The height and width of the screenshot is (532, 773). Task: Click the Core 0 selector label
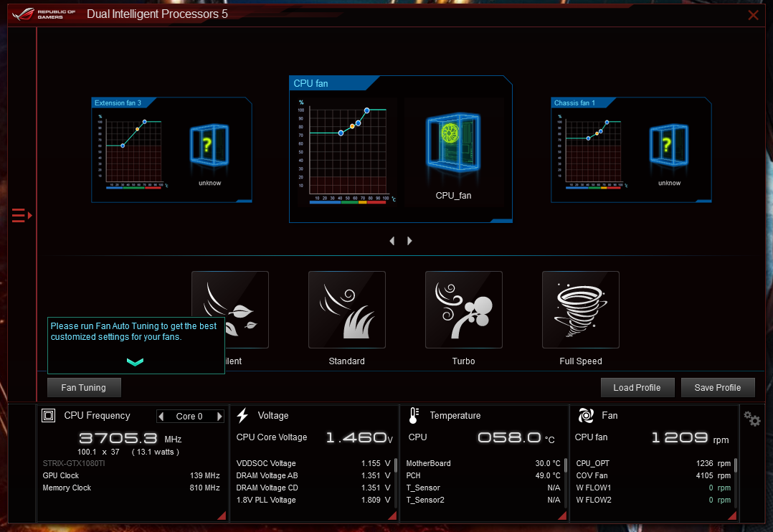click(x=189, y=417)
